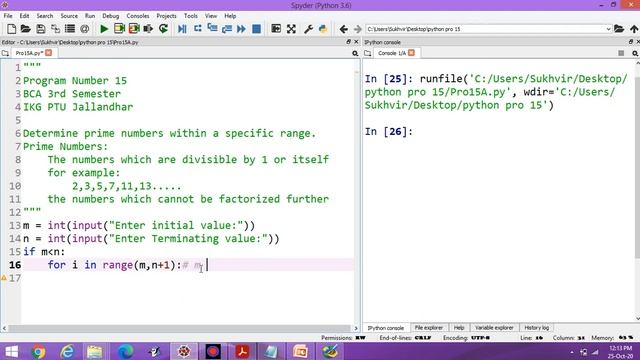
Task: Undock the IPython console pane
Action: coord(631,42)
